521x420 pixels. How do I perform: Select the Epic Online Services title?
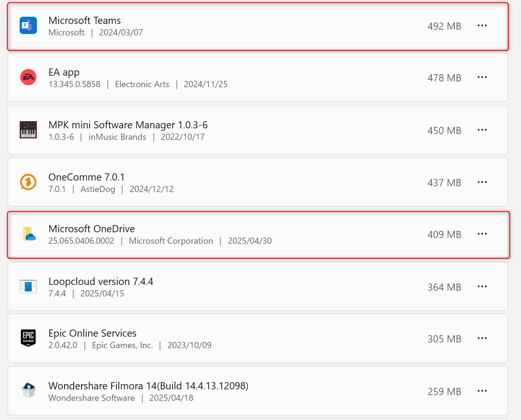(x=92, y=333)
